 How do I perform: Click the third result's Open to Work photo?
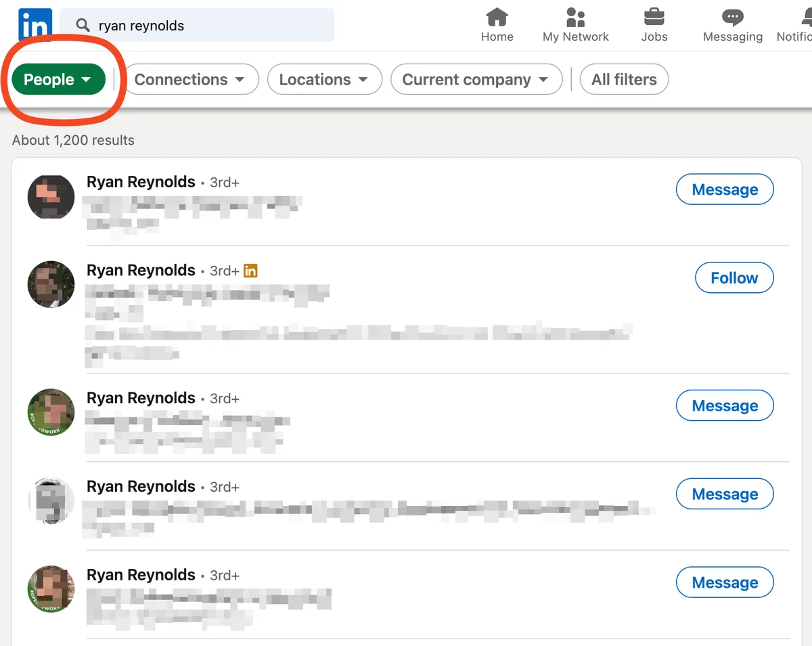51,412
